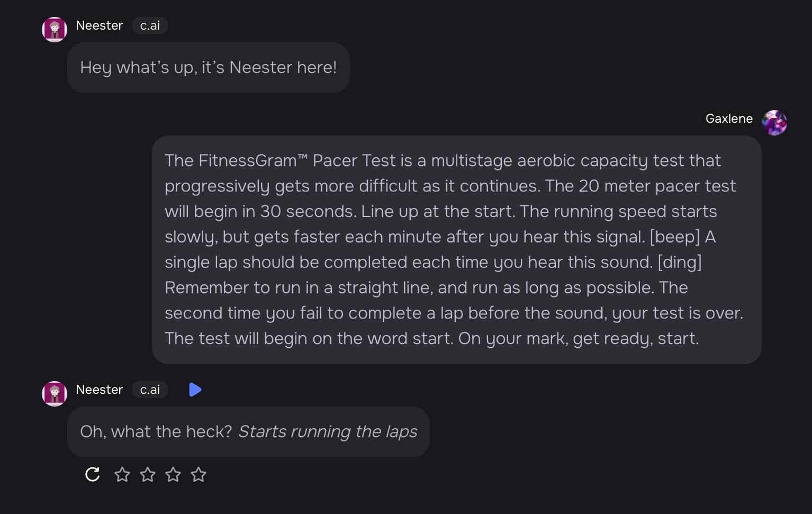
Task: Click the c.ai badge next to play button
Action: click(x=150, y=390)
